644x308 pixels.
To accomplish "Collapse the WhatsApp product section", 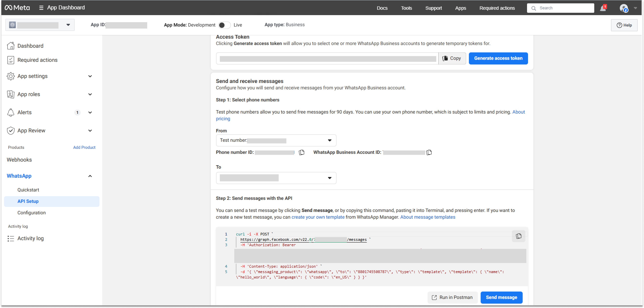I will pos(90,176).
